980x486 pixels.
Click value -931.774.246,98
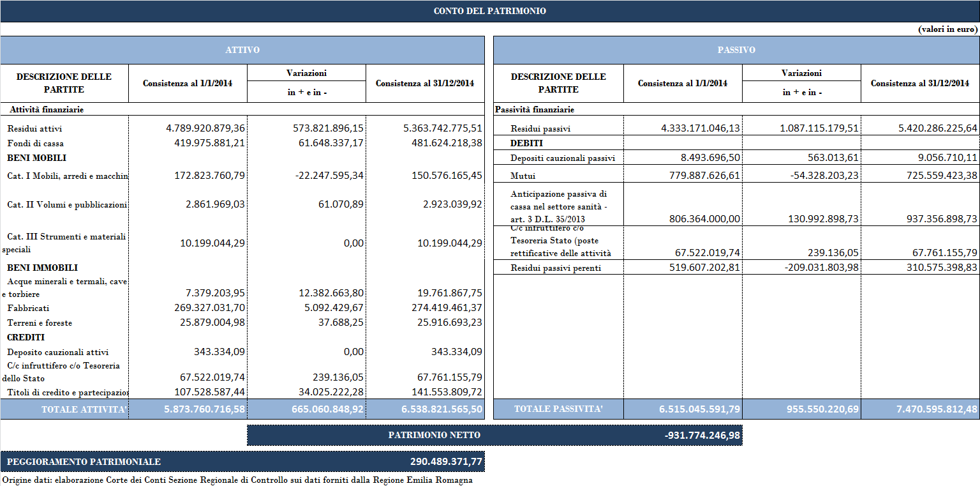[x=702, y=436]
